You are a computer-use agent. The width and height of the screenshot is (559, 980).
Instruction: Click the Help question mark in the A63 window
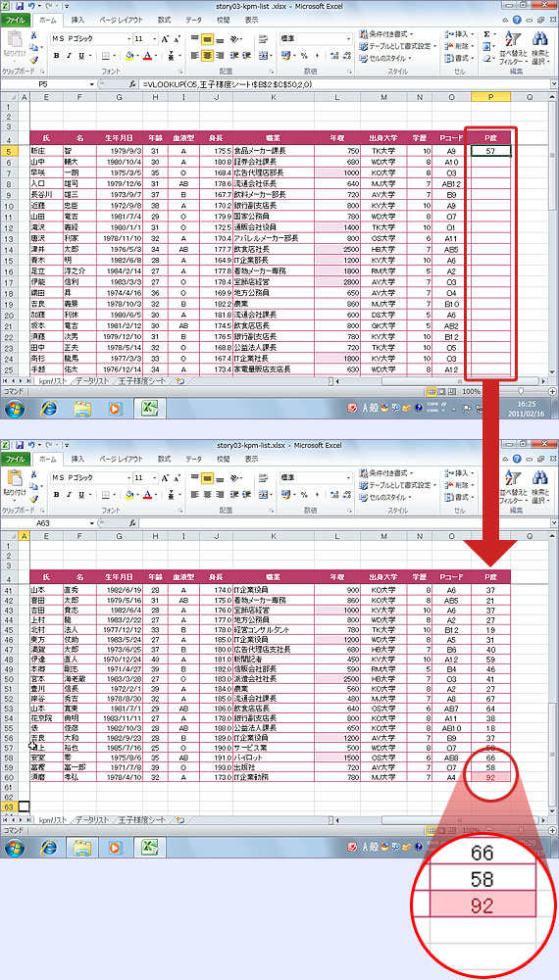516,459
